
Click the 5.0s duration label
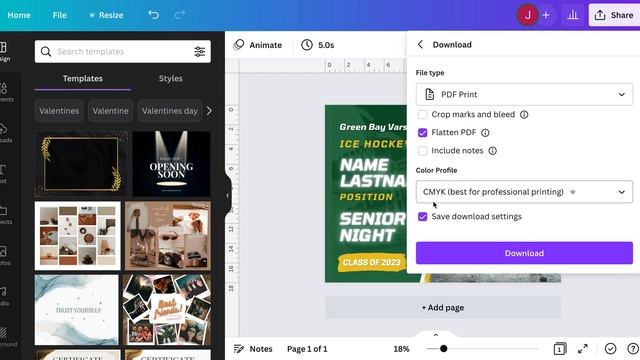tap(326, 45)
